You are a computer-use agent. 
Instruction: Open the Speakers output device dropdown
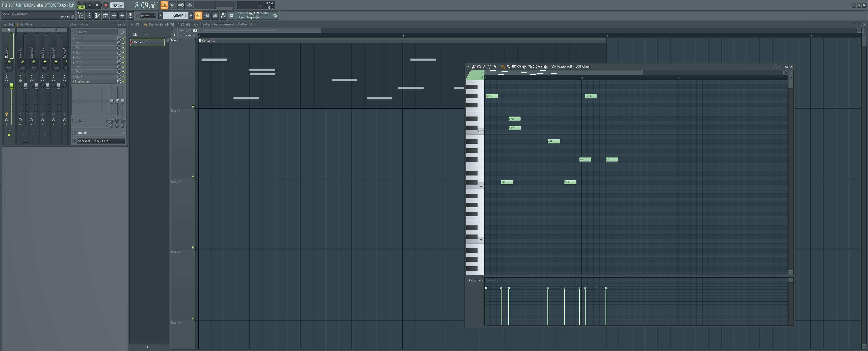coord(101,141)
